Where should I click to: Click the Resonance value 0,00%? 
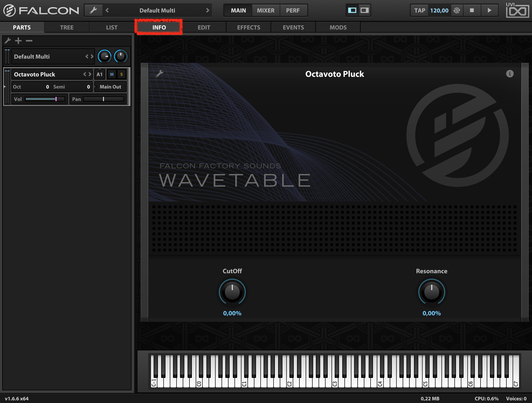pyautogui.click(x=431, y=313)
